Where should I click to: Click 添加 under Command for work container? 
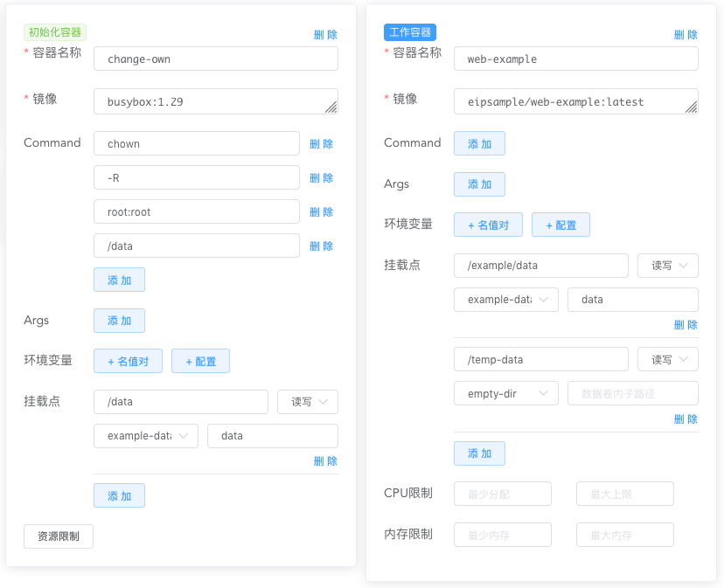pyautogui.click(x=479, y=143)
